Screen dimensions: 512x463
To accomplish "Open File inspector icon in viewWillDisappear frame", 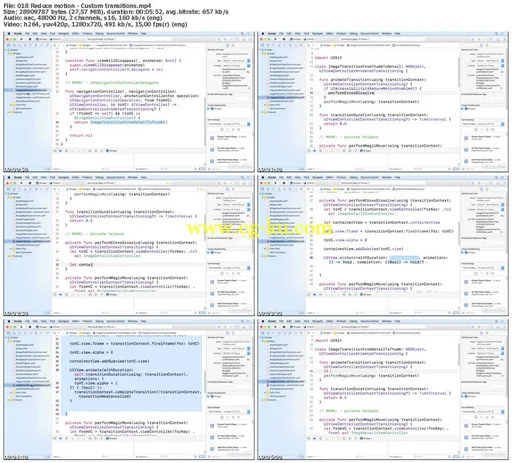I will (228, 45).
